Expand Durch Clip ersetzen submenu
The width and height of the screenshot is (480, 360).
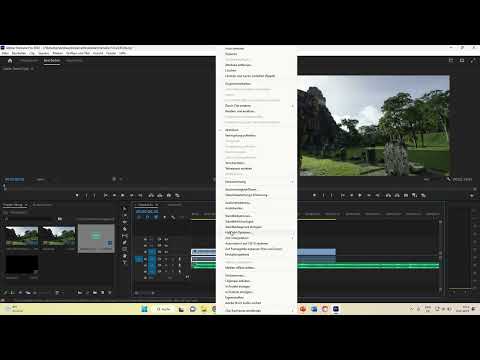256,106
